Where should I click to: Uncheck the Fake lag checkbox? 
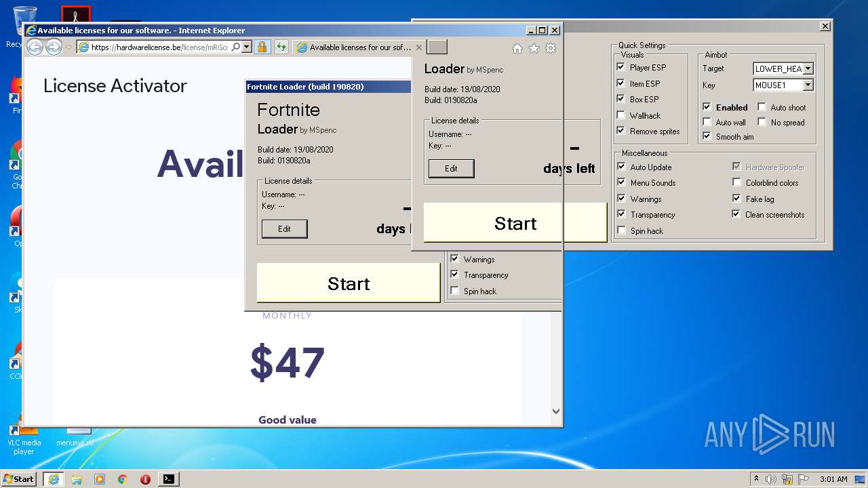[x=736, y=199]
